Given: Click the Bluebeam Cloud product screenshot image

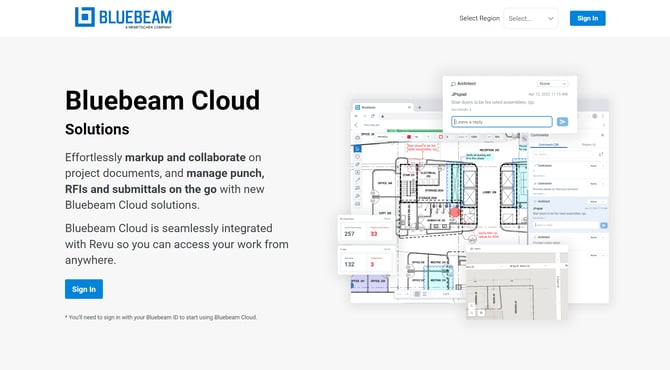Looking at the screenshot, I should (473, 197).
